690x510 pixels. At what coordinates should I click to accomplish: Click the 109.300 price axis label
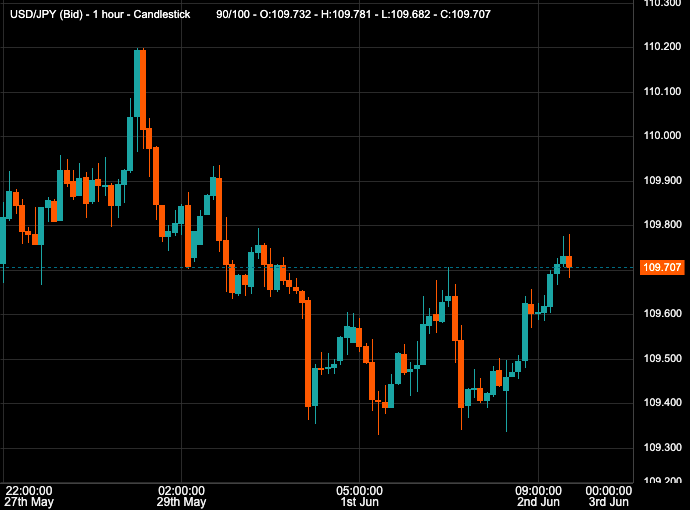[662, 448]
